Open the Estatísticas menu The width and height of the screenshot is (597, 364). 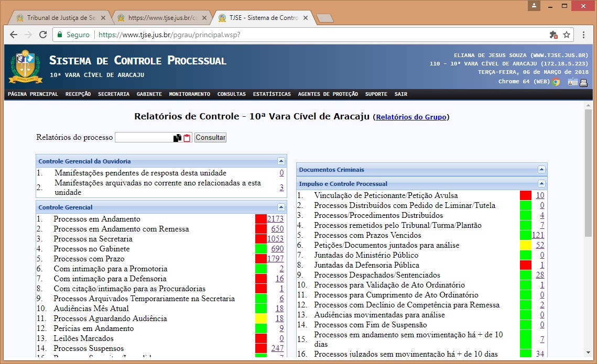[272, 94]
